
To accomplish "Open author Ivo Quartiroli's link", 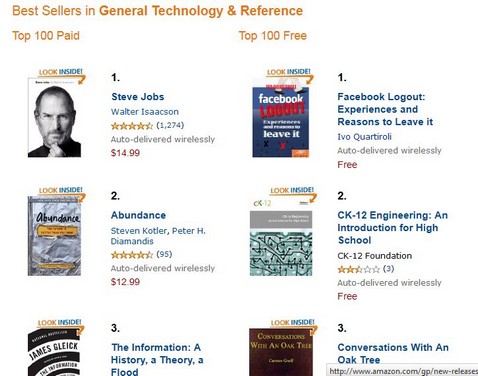I will tap(364, 137).
